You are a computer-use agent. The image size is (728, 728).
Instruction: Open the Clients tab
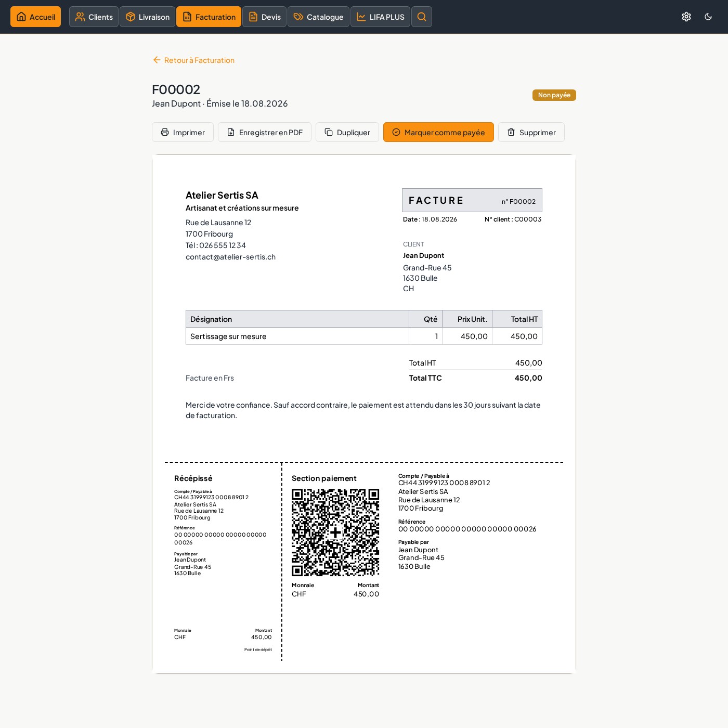pyautogui.click(x=94, y=17)
